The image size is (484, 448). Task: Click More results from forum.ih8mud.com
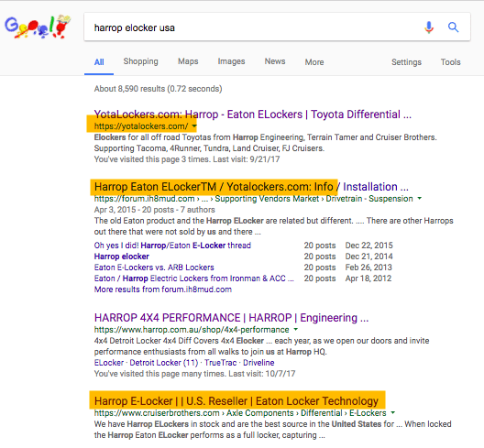click(x=162, y=290)
